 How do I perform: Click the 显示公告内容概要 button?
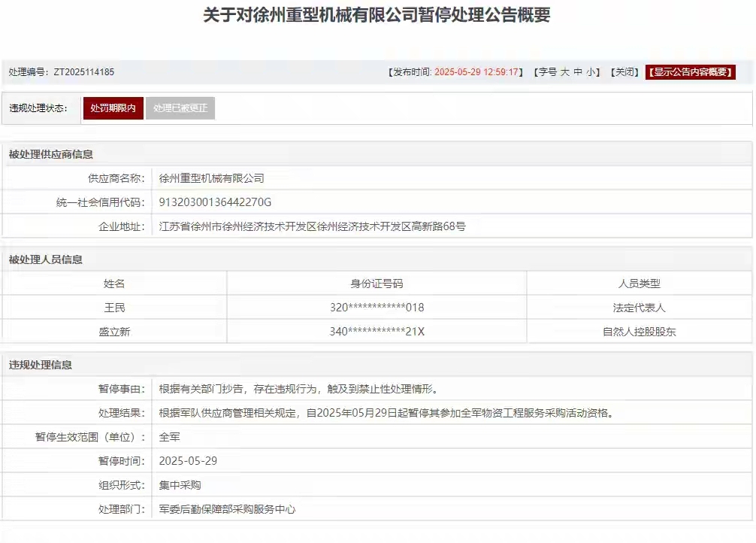pyautogui.click(x=691, y=72)
